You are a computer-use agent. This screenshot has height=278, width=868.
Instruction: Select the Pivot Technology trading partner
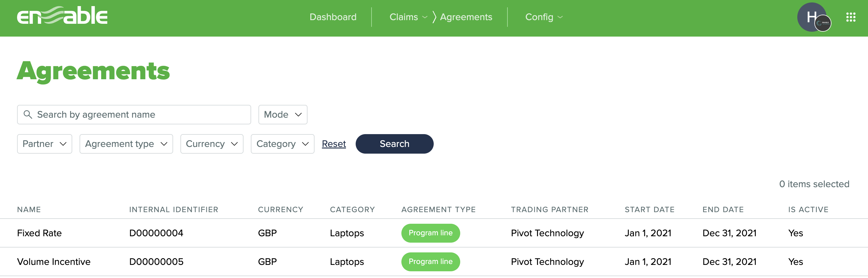pos(547,233)
